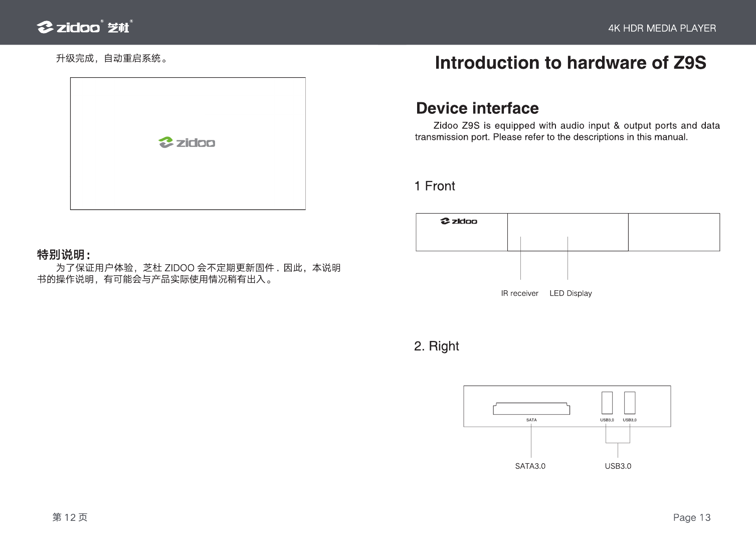Click the '1 Front' section label
The image size is (756, 543).
(x=435, y=186)
